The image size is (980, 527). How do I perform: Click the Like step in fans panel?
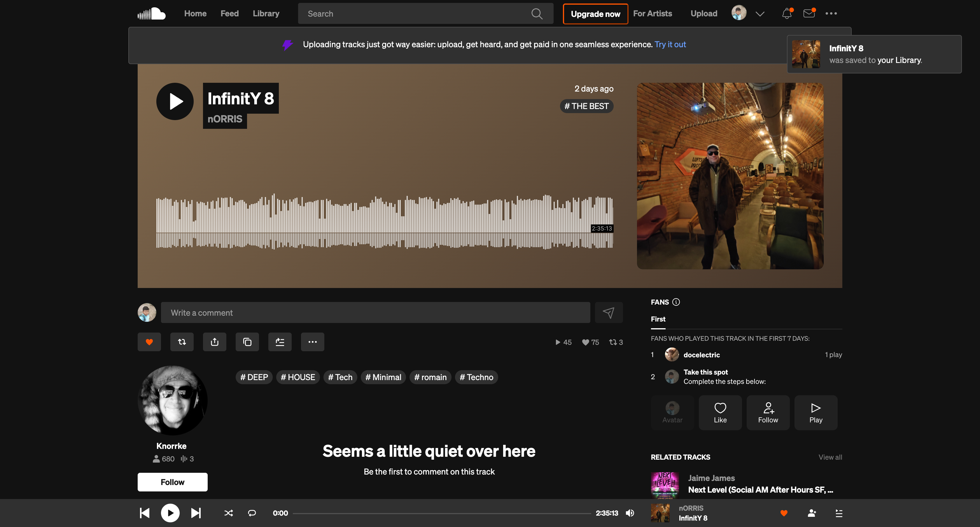click(720, 412)
